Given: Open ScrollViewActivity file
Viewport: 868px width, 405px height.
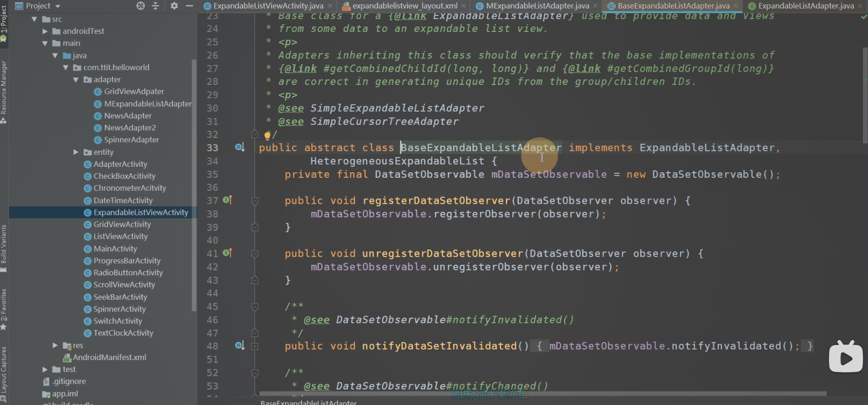Looking at the screenshot, I should pyautogui.click(x=119, y=285).
